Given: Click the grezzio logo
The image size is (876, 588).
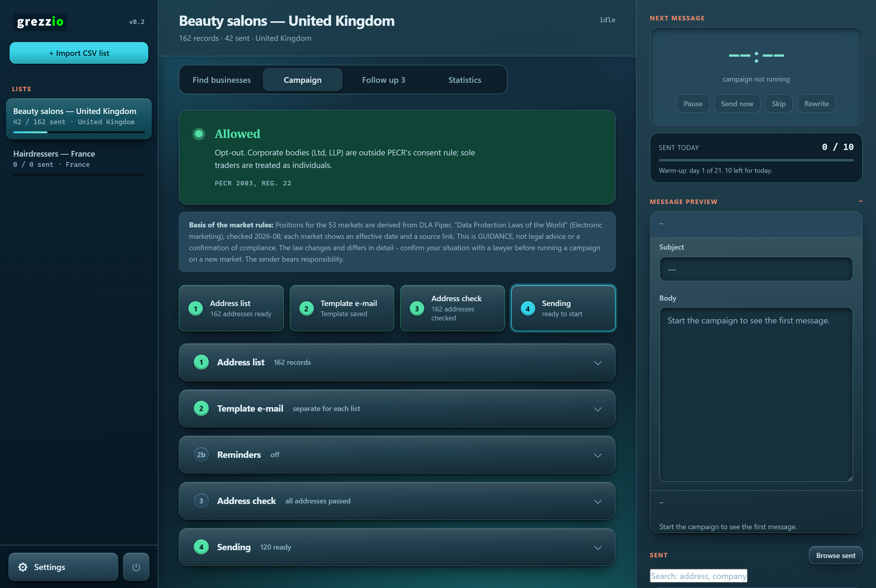Looking at the screenshot, I should click(x=40, y=22).
